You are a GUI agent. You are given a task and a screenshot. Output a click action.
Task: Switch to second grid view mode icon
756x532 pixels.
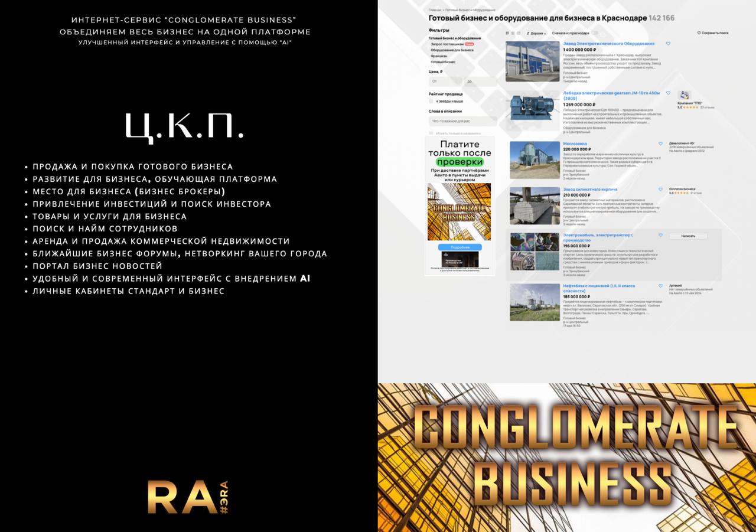[x=513, y=33]
